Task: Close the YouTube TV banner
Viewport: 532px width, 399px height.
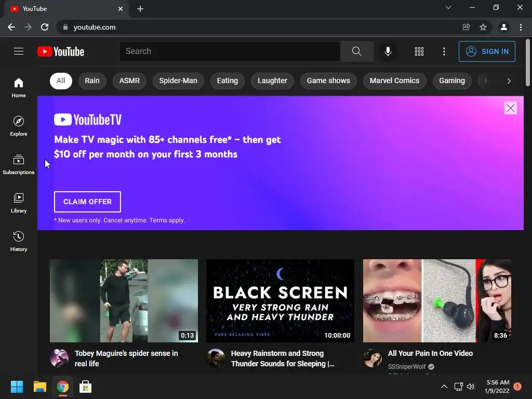Action: click(510, 108)
